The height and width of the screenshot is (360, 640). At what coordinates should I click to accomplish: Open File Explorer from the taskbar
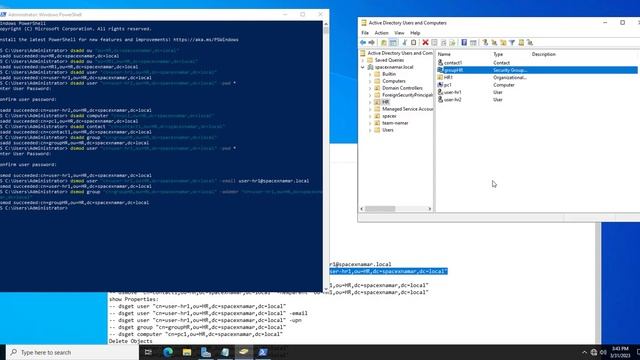coord(187,352)
